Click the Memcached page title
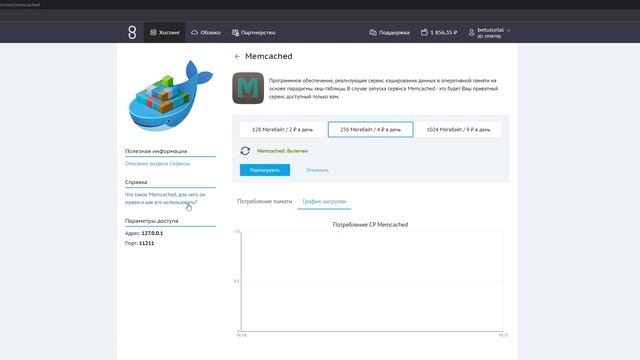The width and height of the screenshot is (640, 360). (269, 56)
